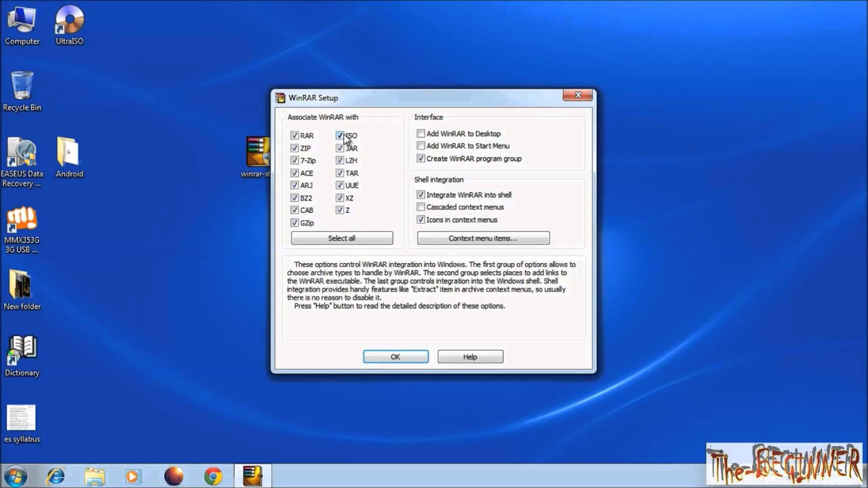Toggle Icons in context menus
The image size is (868, 488).
click(x=421, y=220)
